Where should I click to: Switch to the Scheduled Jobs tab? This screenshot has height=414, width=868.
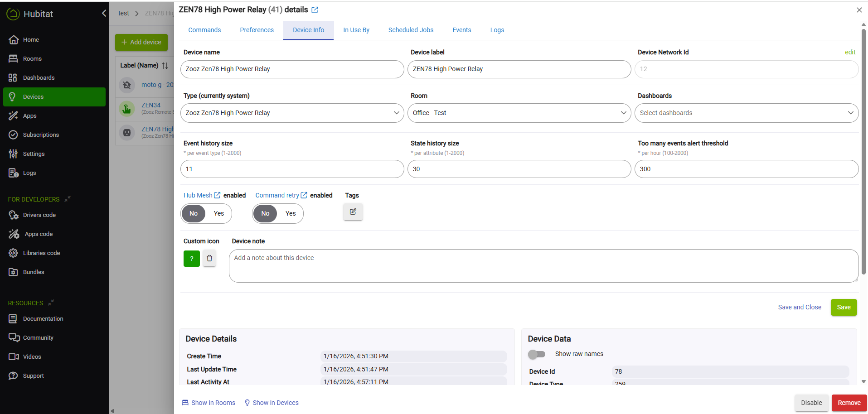pos(411,30)
